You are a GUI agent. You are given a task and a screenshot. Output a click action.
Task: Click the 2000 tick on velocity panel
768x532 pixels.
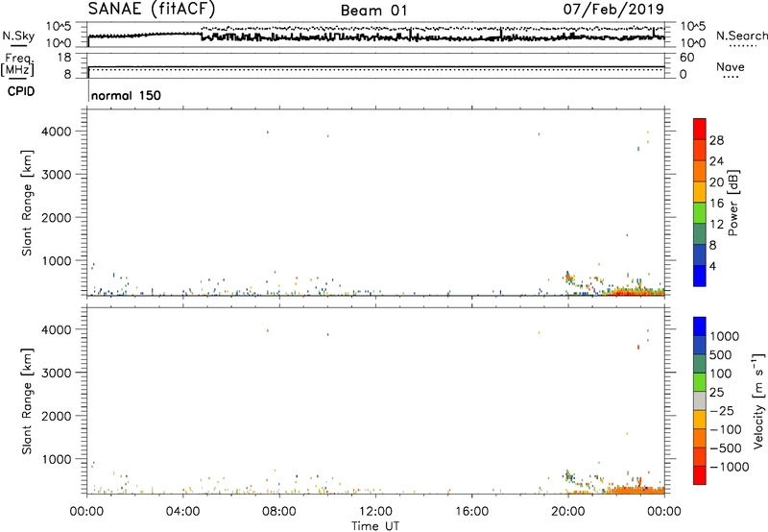point(57,416)
